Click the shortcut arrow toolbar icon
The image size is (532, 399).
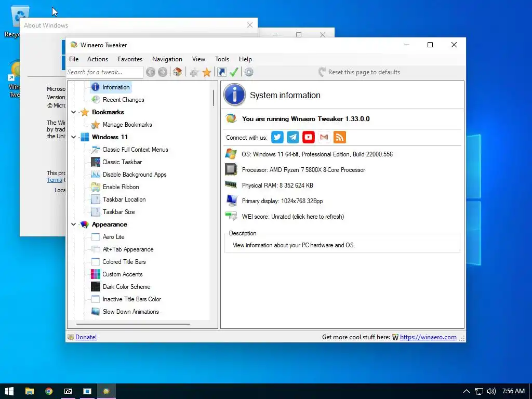tap(221, 72)
